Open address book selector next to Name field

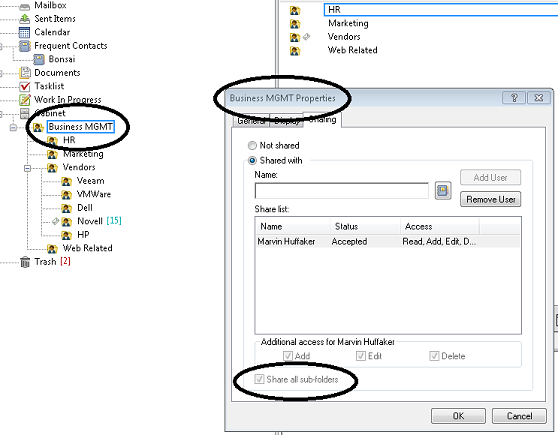coord(443,190)
